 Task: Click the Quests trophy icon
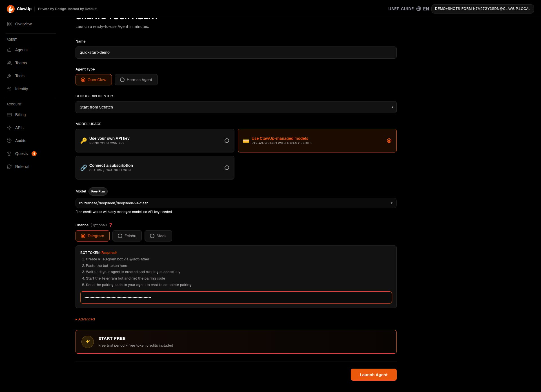(x=9, y=154)
